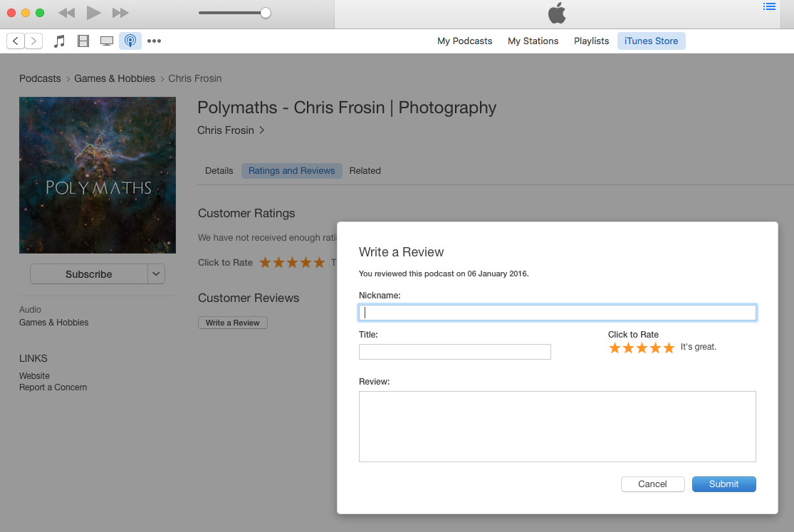Click the Write a Review button

click(232, 323)
